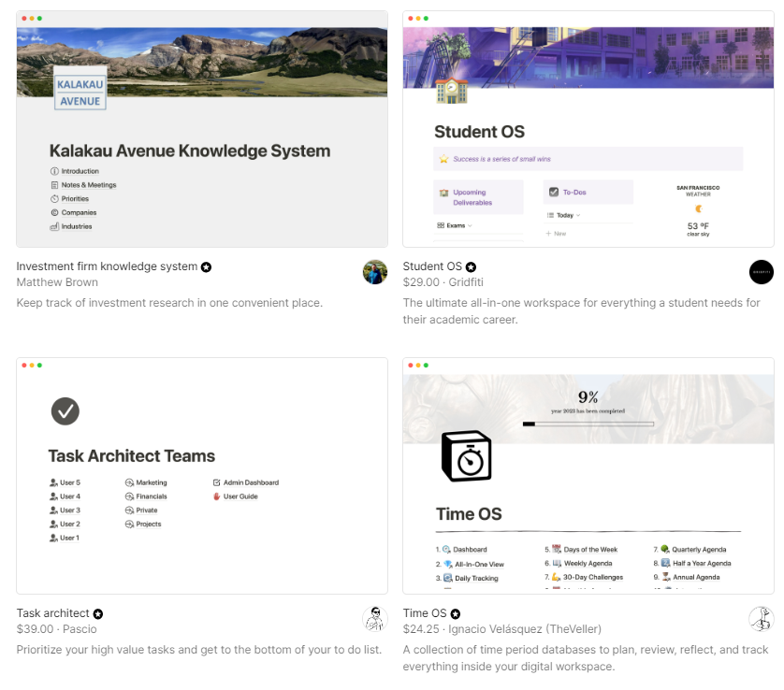The image size is (784, 690).
Task: Click verified badge beside Investment firm knowledge system
Action: point(206,267)
